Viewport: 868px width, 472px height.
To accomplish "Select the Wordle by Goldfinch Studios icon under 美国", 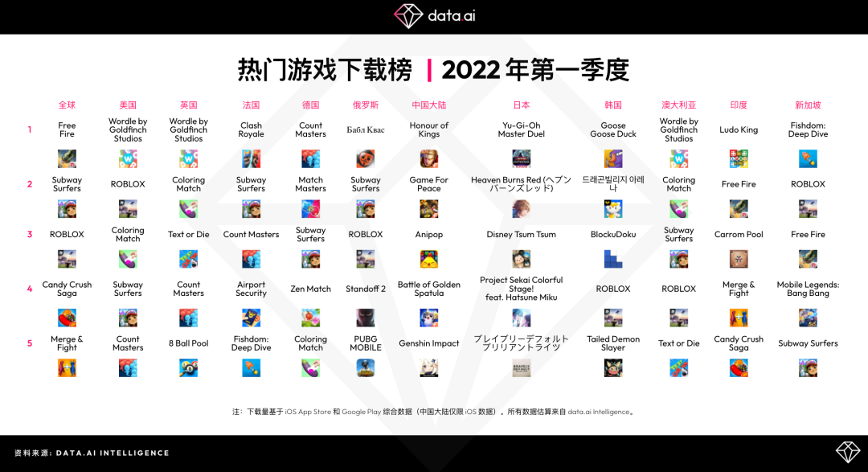I will pos(127,158).
